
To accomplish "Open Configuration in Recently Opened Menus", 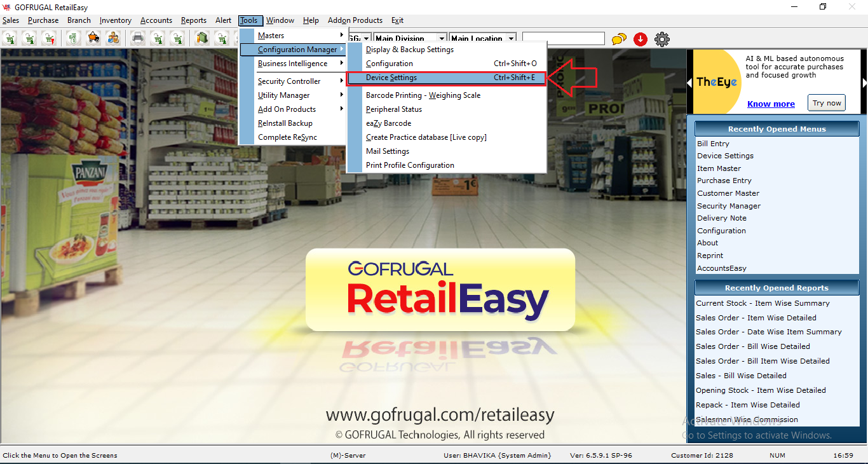I will [721, 231].
